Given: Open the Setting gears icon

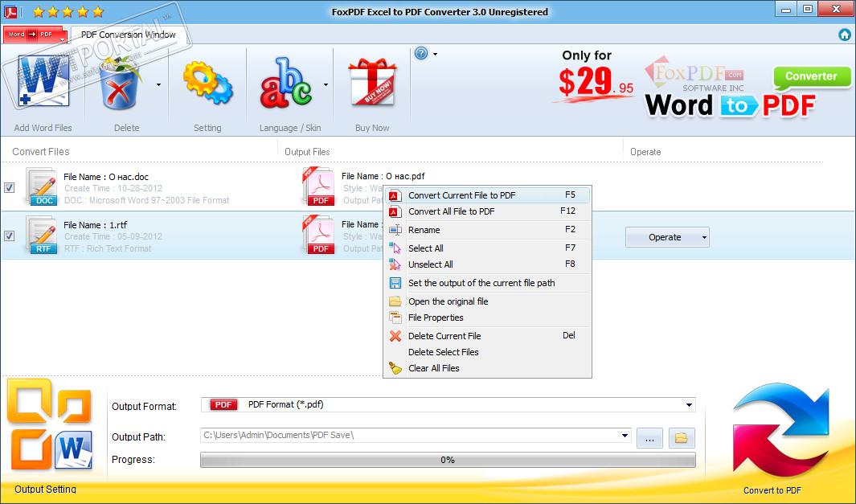Looking at the screenshot, I should (x=207, y=83).
